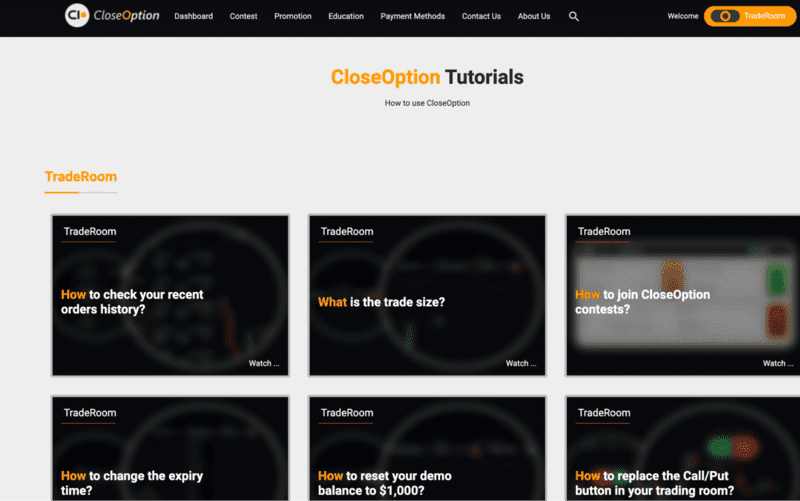Click Watch on orders history card

pos(264,363)
